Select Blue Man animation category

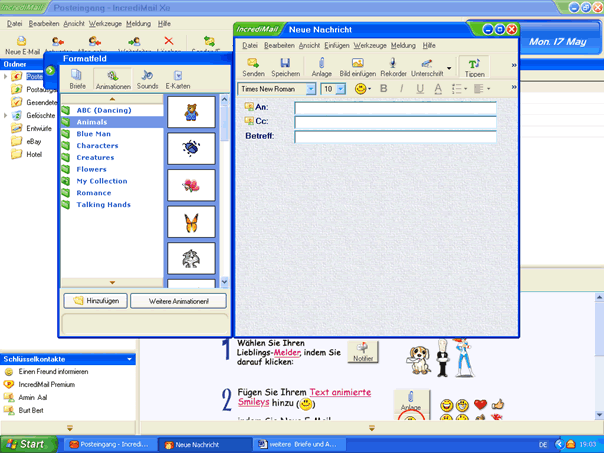pos(93,134)
